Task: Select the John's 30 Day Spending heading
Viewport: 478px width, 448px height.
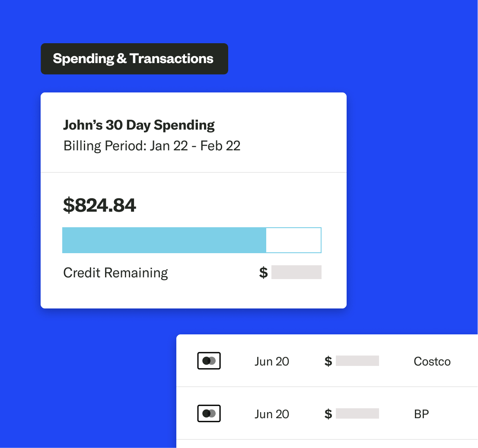Action: coord(139,125)
